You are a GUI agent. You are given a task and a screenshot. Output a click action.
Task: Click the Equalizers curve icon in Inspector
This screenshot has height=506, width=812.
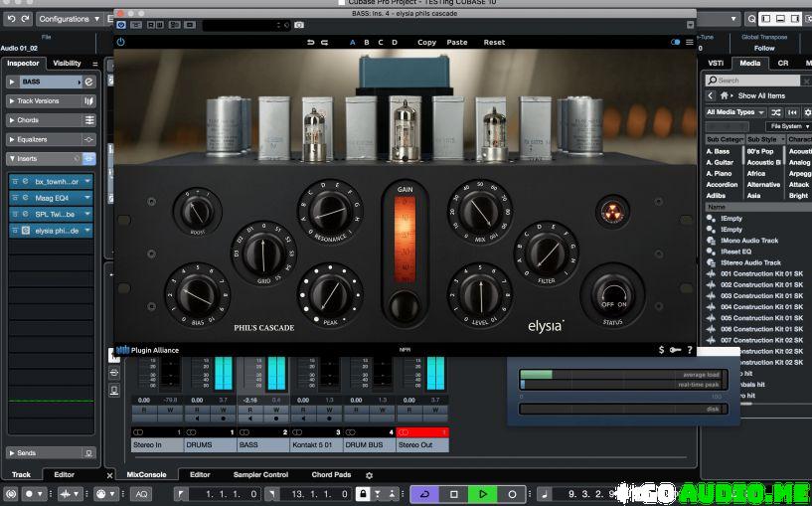coord(88,140)
